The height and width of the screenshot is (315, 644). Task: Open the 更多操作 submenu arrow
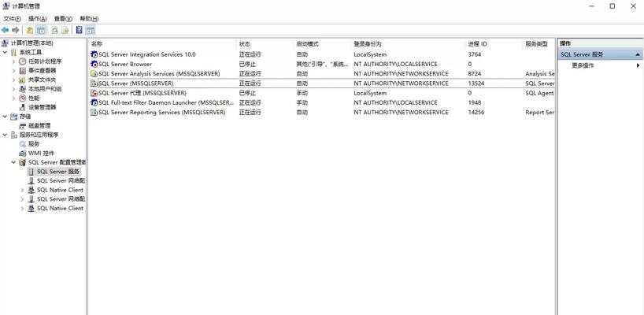click(x=638, y=65)
